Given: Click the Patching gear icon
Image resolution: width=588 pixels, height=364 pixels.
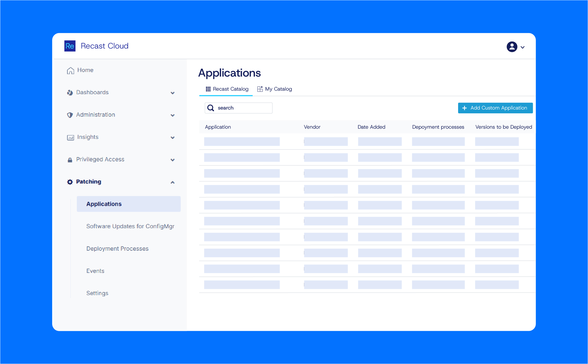Looking at the screenshot, I should tap(70, 182).
